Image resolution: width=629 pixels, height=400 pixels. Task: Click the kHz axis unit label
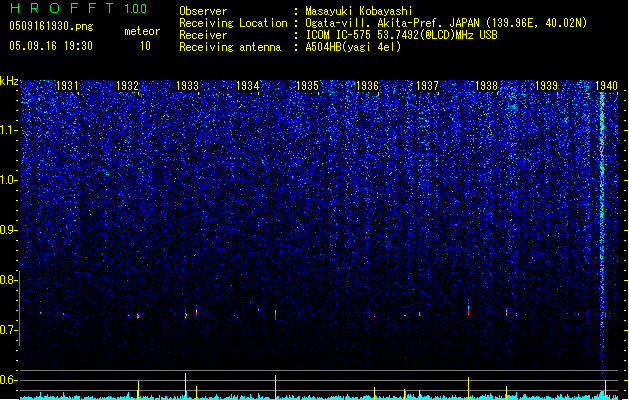click(9, 81)
